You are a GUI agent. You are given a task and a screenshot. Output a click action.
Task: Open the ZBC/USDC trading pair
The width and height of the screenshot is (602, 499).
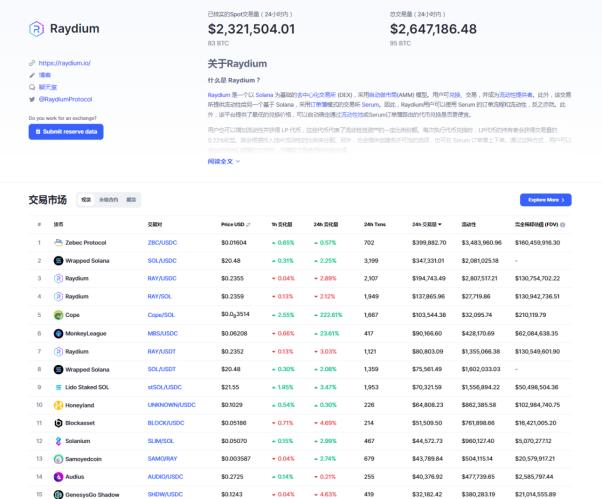[x=162, y=243]
